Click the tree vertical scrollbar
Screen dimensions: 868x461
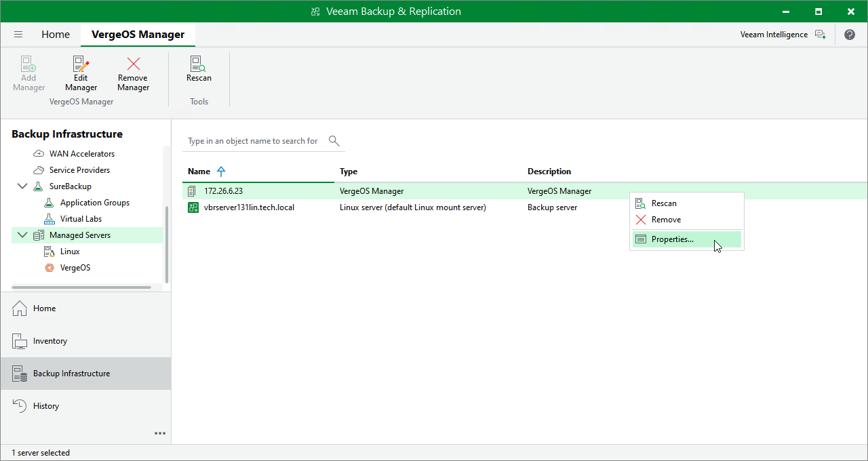pyautogui.click(x=167, y=245)
